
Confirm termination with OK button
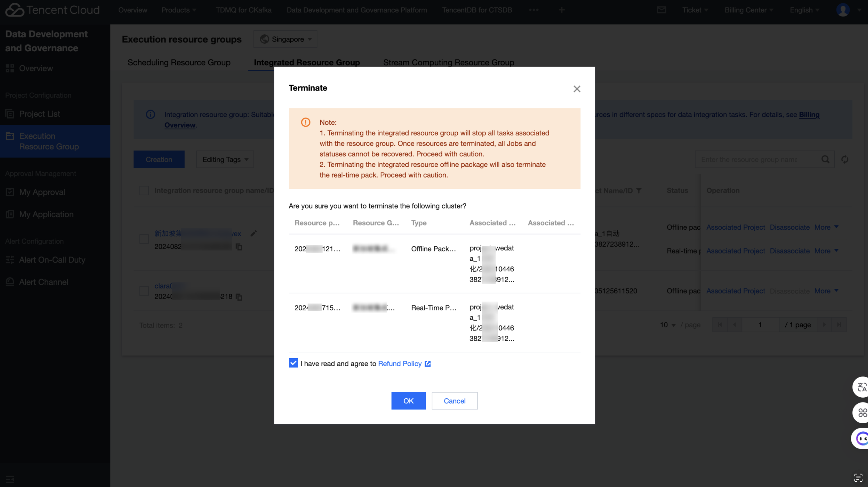point(408,401)
